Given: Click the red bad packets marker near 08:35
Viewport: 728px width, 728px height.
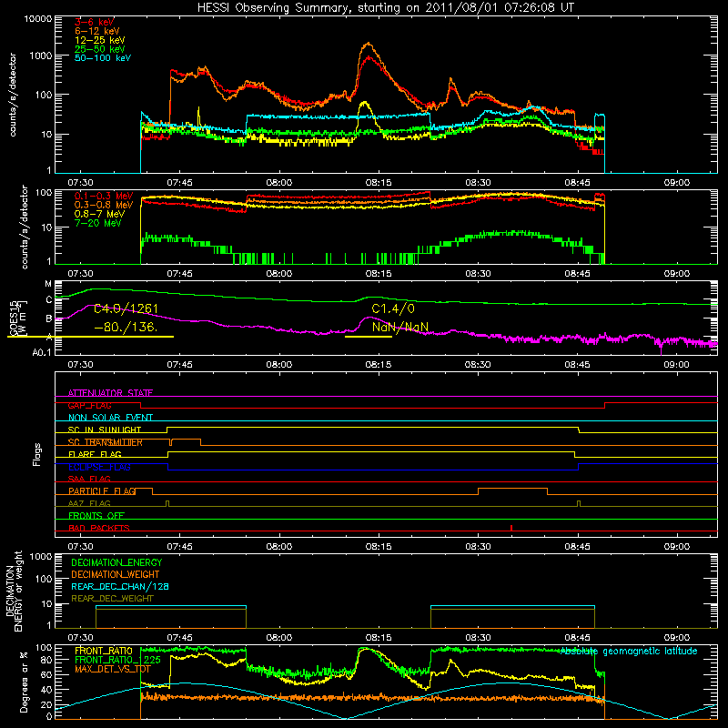Looking at the screenshot, I should tap(511, 528).
